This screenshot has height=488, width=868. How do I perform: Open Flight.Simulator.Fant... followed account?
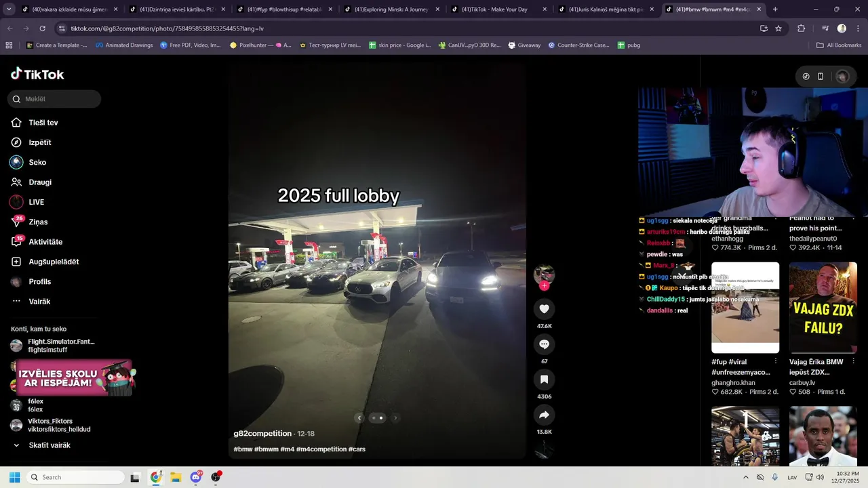coord(61,346)
